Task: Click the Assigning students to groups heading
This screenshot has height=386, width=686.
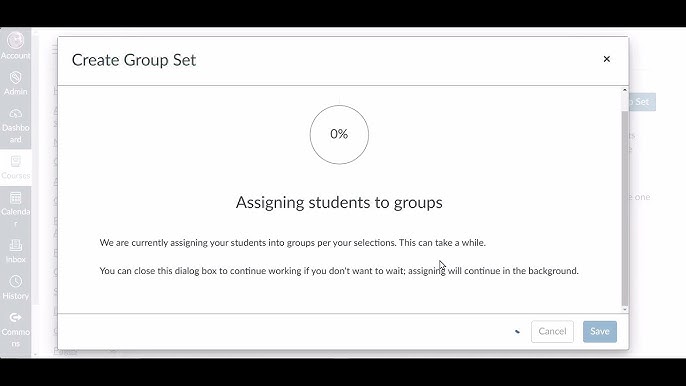Action: (x=339, y=203)
